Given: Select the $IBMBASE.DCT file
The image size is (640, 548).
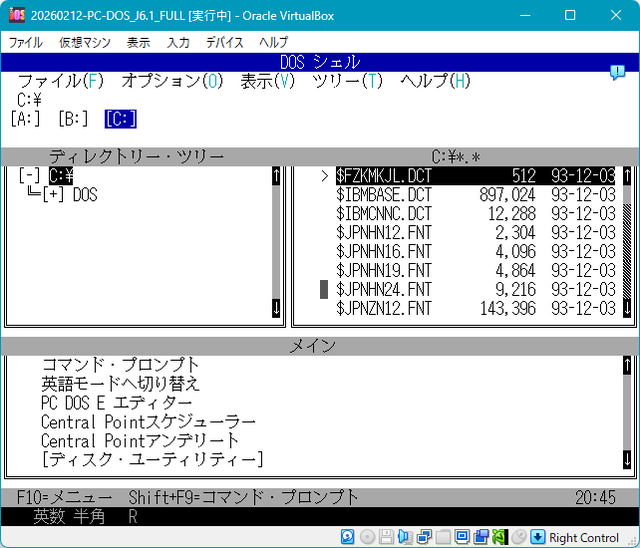Looking at the screenshot, I should (384, 195).
